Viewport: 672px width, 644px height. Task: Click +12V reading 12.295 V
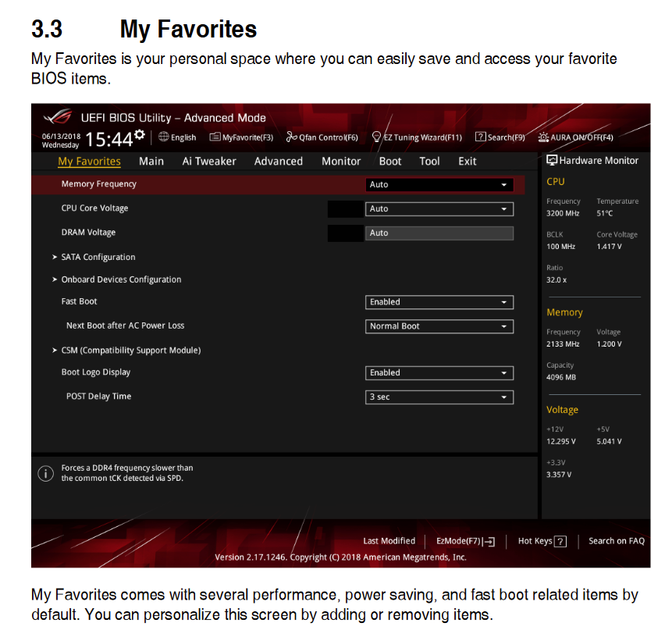tap(561, 441)
